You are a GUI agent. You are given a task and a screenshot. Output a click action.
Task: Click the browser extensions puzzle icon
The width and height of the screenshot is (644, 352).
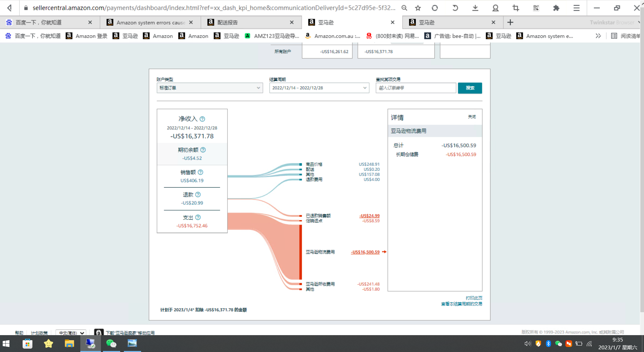pos(556,8)
